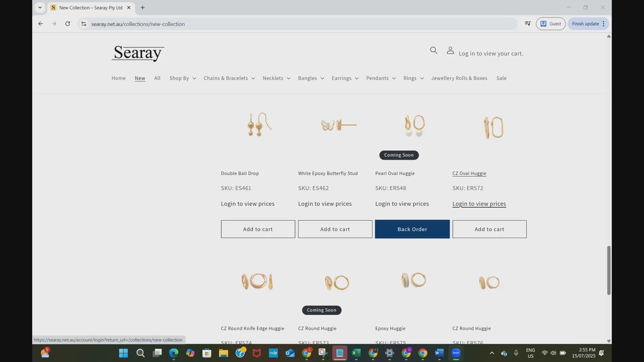Click the site search magnifier icon

(433, 50)
